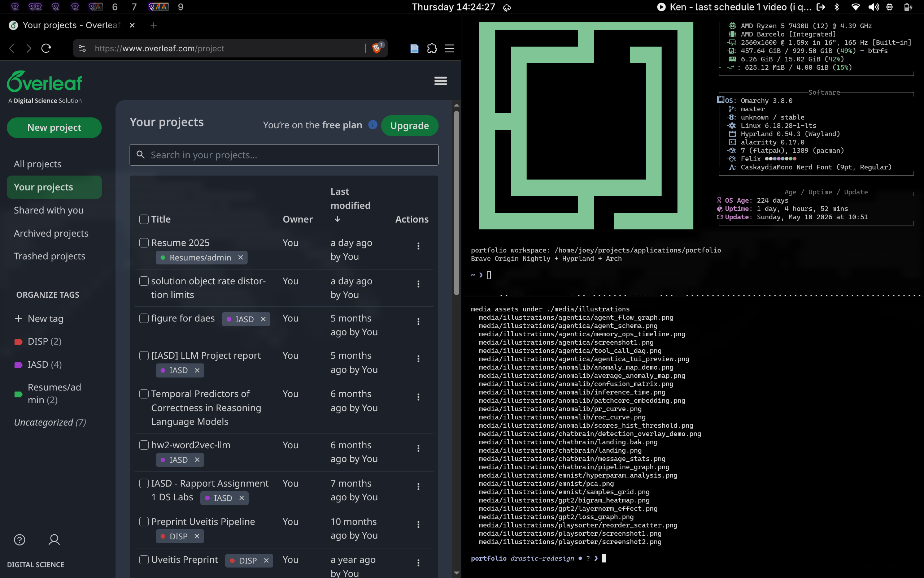Remove Resumes/admin tag from Resume 2025
Viewport: 924px width, 578px height.
pos(240,258)
